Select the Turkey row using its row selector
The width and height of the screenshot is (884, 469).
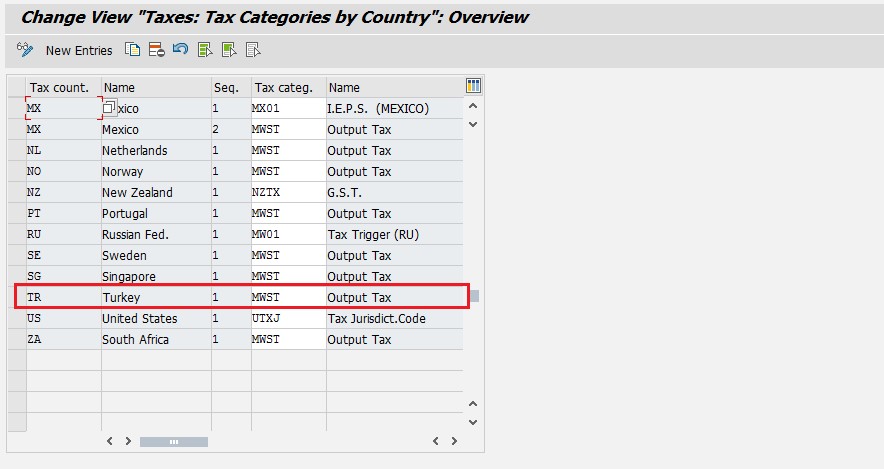[x=17, y=297]
